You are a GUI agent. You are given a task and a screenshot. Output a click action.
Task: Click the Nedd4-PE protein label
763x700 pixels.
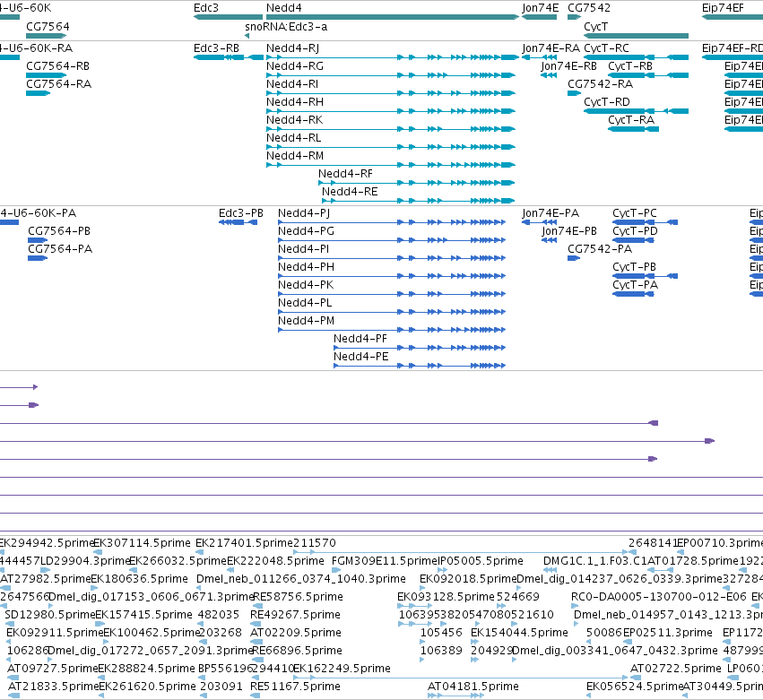361,357
